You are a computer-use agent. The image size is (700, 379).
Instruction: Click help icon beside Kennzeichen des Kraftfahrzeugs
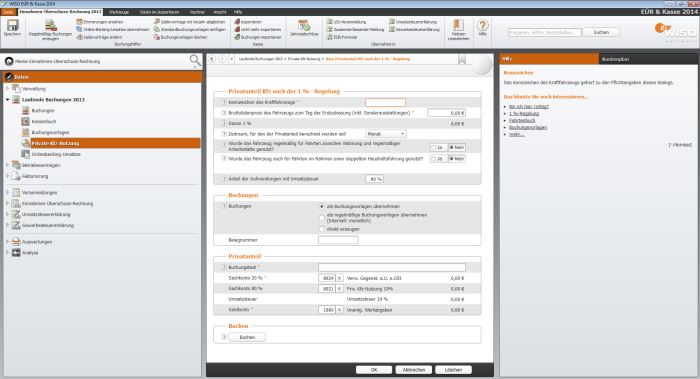tap(224, 102)
